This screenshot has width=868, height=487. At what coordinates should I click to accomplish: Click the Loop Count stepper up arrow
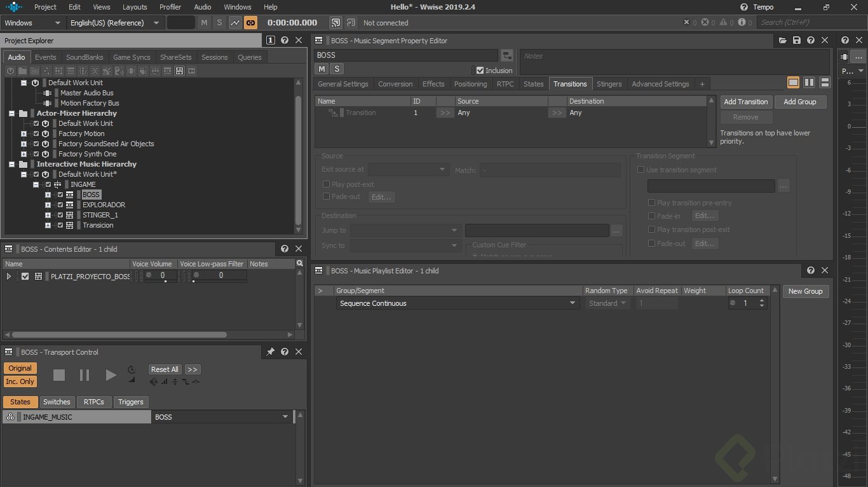(x=762, y=301)
